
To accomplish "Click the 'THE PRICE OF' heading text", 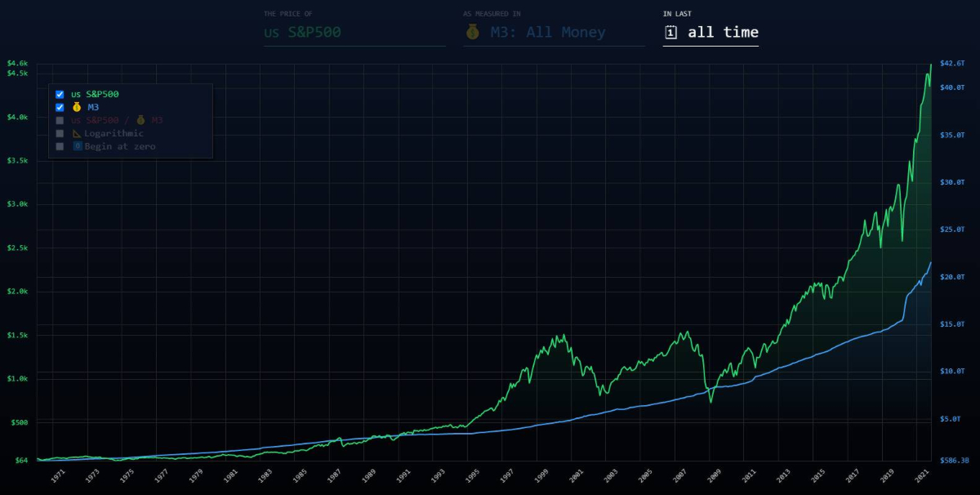I will tap(287, 14).
